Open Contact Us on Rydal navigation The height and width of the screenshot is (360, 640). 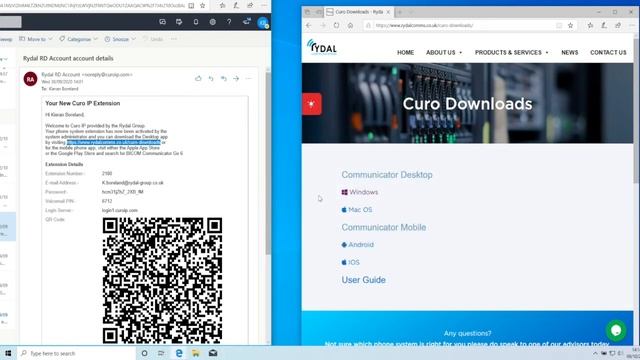point(608,53)
